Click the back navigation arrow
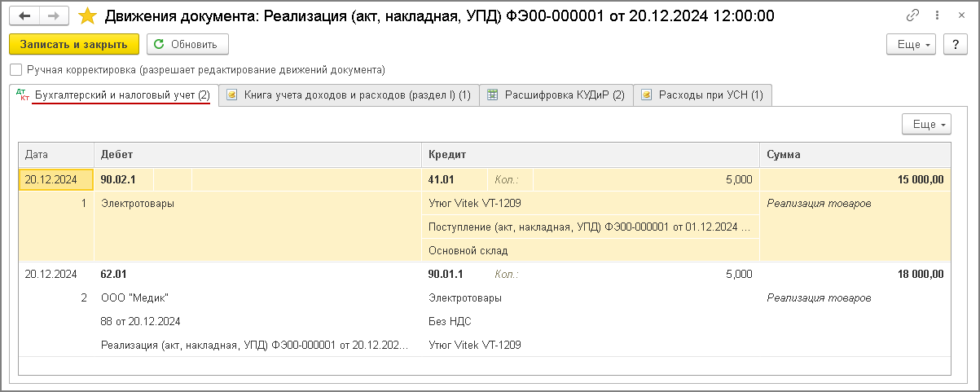This screenshot has height=392, width=980. tap(24, 16)
